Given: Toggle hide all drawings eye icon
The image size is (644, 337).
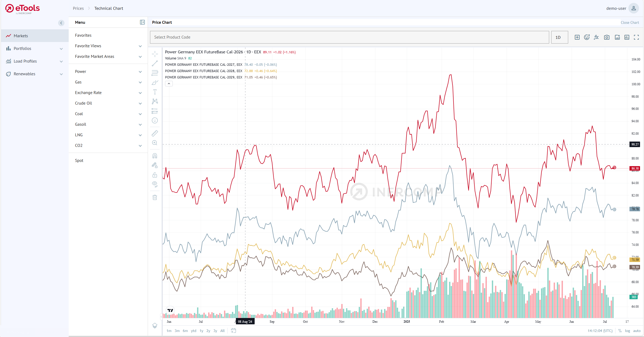Looking at the screenshot, I should (x=155, y=184).
